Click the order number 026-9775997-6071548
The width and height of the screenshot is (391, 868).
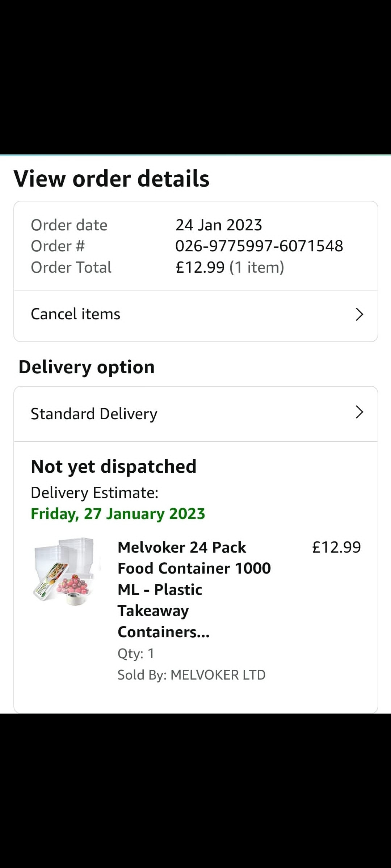259,246
